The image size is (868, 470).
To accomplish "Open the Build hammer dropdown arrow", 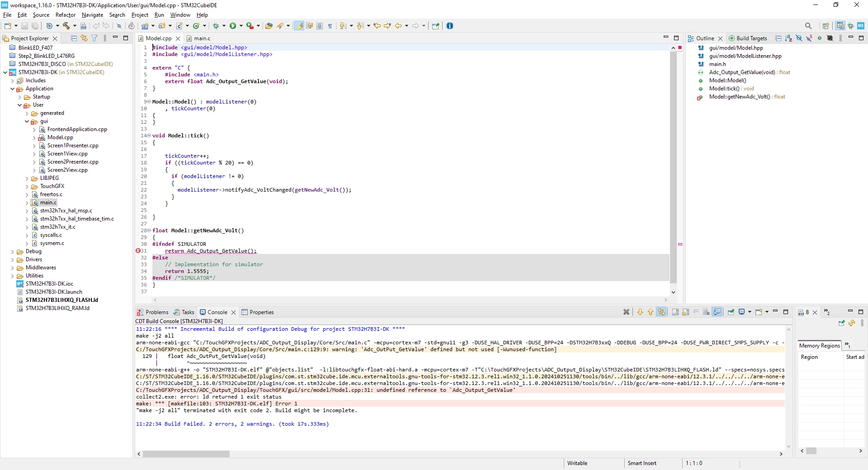I will pyautogui.click(x=75, y=26).
